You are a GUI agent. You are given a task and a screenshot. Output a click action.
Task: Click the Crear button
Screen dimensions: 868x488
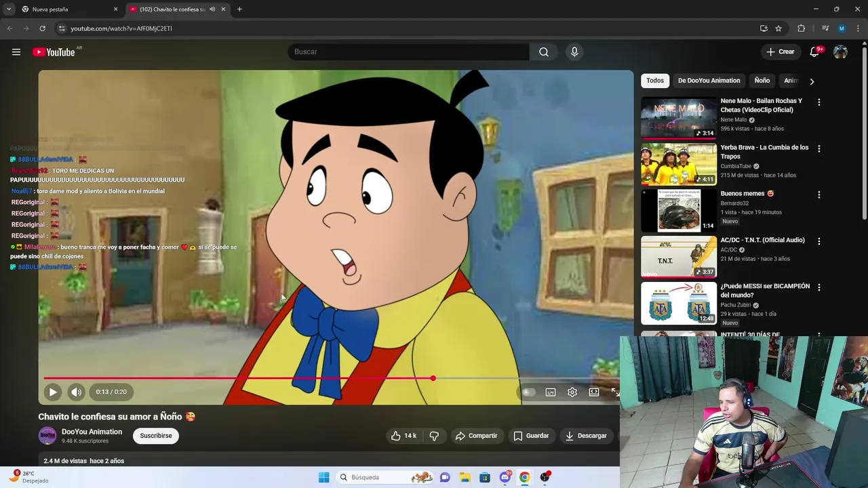point(781,52)
